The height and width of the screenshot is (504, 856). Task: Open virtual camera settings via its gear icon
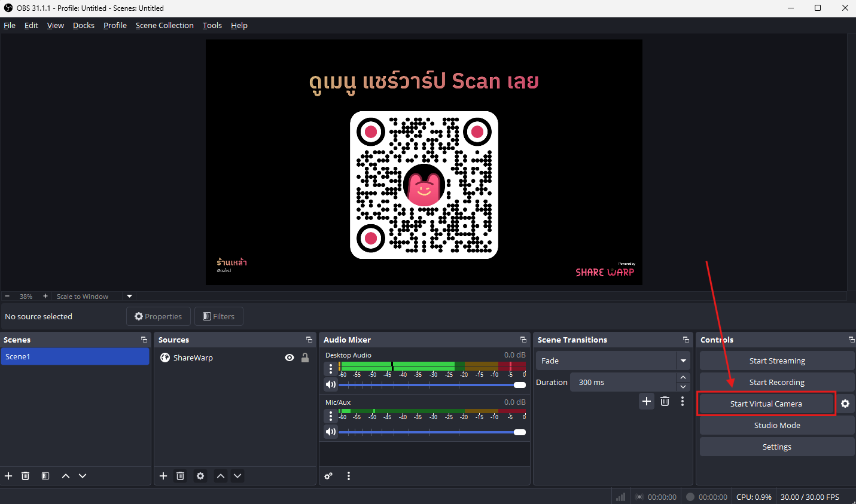click(x=845, y=404)
